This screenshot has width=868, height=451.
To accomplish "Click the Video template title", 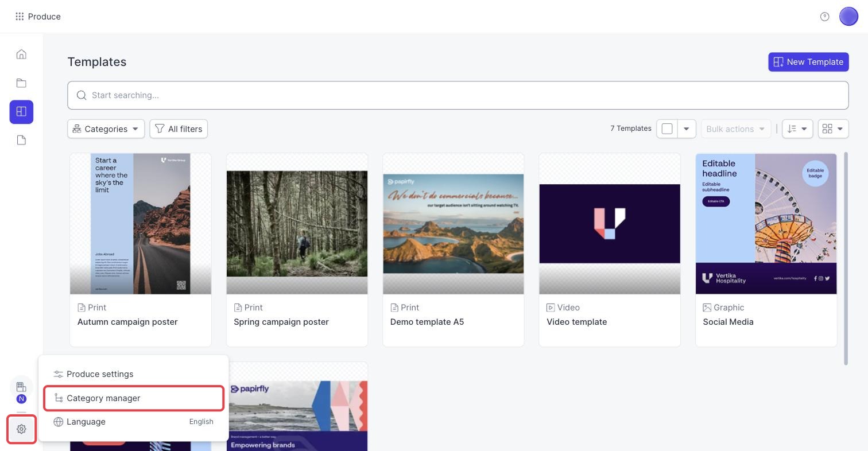I will [x=576, y=322].
